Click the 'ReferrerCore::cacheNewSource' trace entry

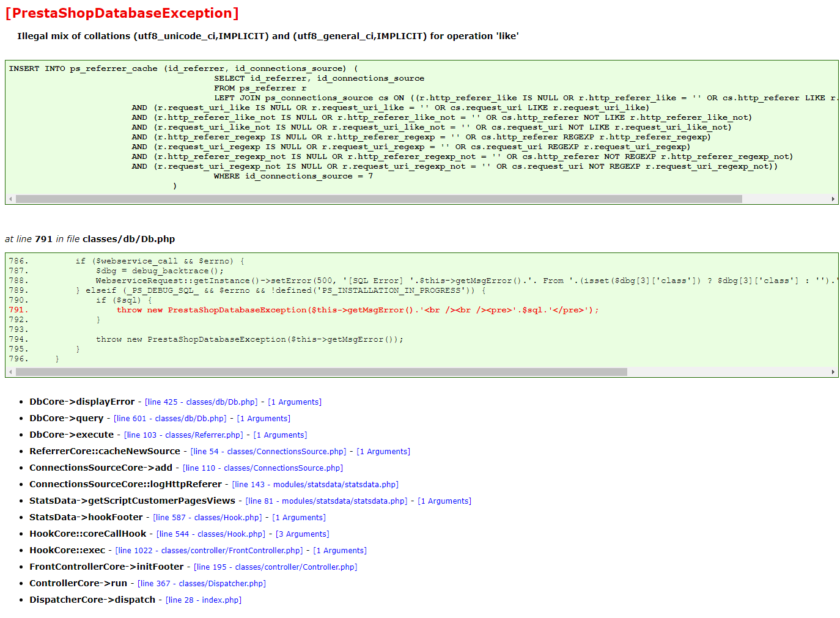pyautogui.click(x=105, y=451)
